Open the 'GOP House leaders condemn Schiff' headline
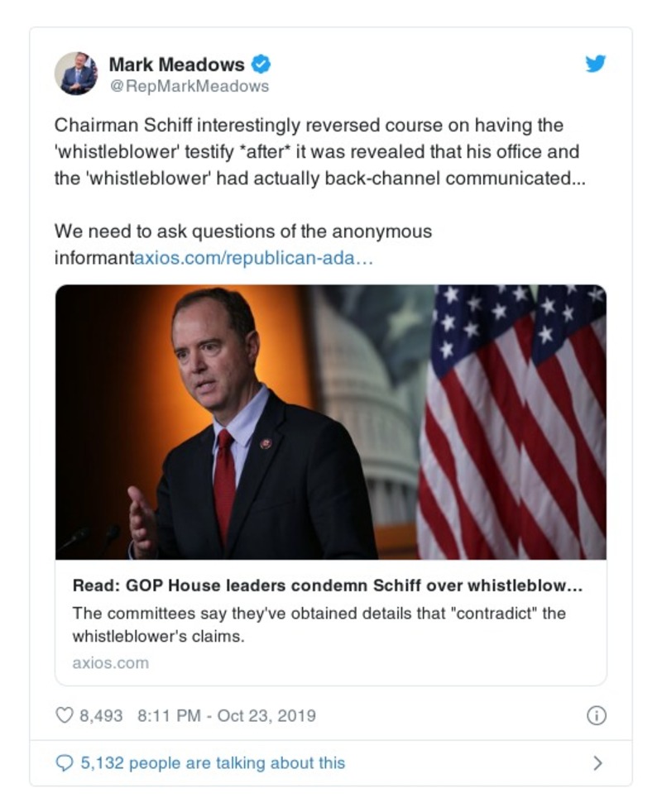This screenshot has height=812, width=662. (327, 585)
